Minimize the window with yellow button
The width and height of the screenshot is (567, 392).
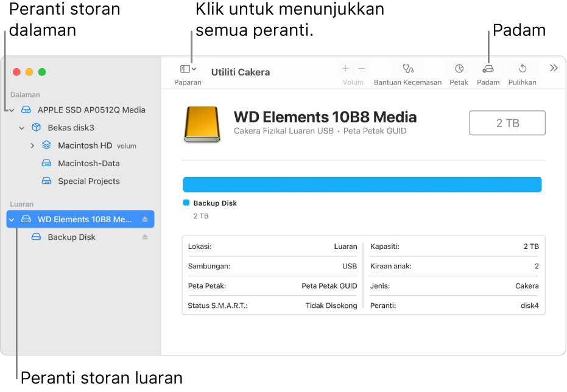point(29,72)
